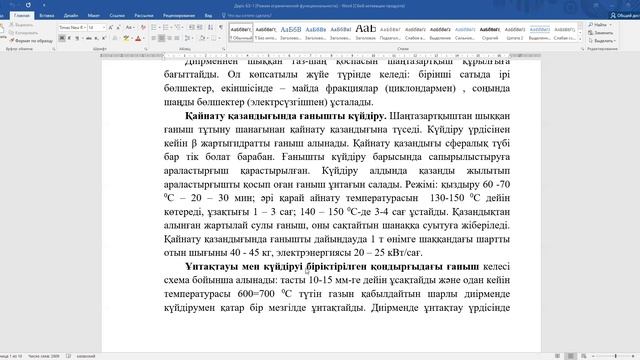This screenshot has height=360, width=640.
Task: Open Font dialog launcher
Action: pyautogui.click(x=146, y=49)
